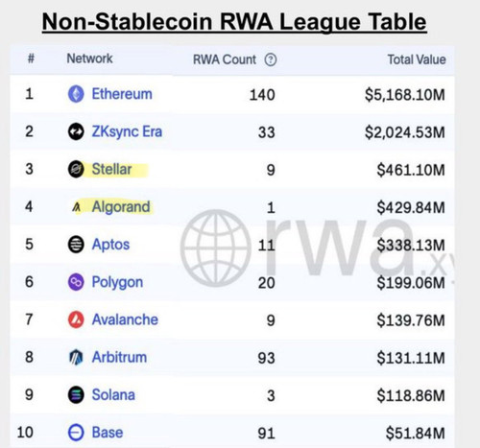Click the ZKsync Era logo icon

coord(76,131)
